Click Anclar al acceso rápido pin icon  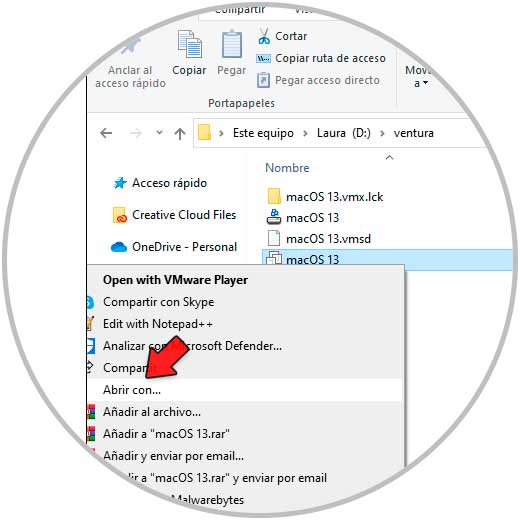coord(130,45)
